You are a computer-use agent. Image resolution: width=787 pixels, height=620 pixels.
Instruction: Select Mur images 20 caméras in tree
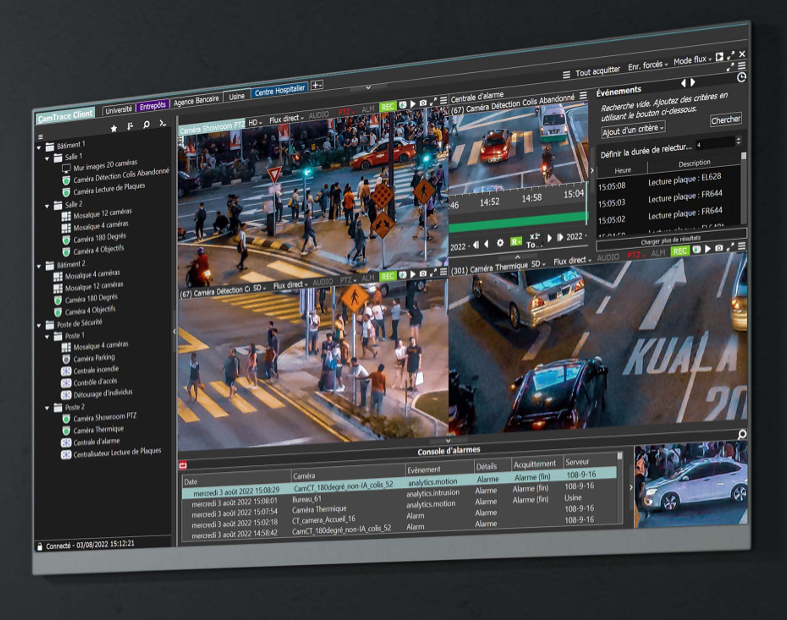tap(105, 165)
